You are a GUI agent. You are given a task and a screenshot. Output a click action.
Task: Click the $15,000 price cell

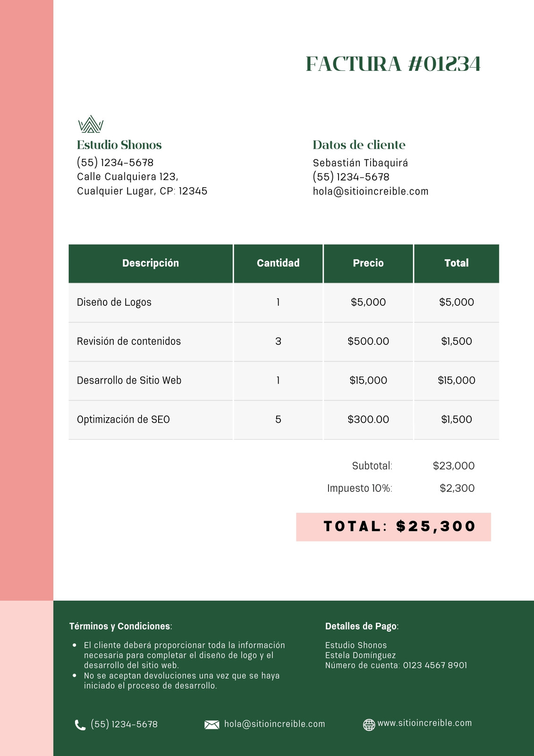click(x=368, y=380)
